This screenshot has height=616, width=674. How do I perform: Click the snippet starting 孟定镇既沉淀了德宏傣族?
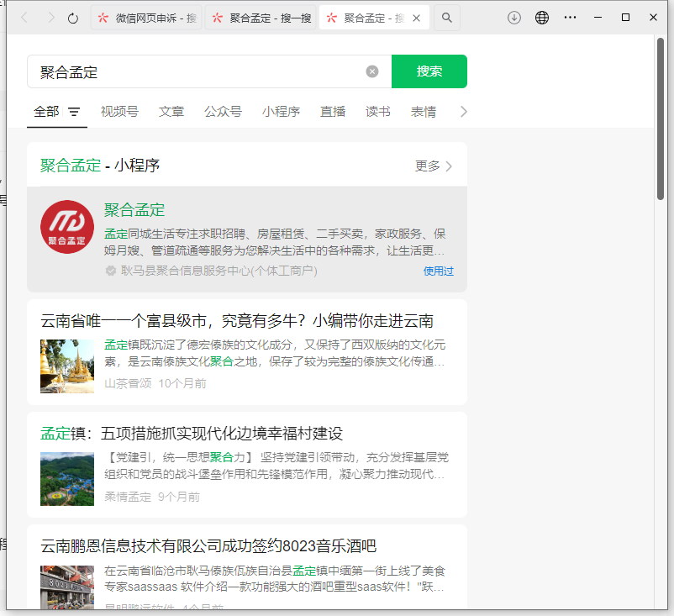click(x=275, y=353)
